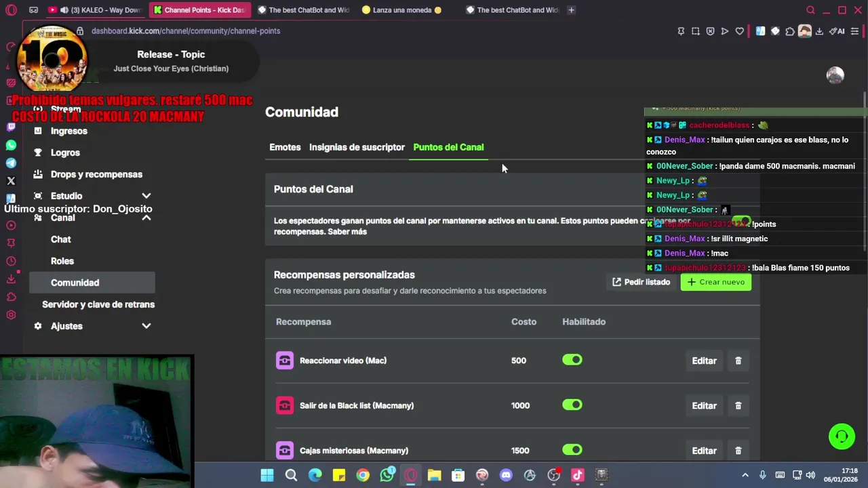This screenshot has width=868, height=488.
Task: Select the Puntos del Canal tab
Action: 448,147
